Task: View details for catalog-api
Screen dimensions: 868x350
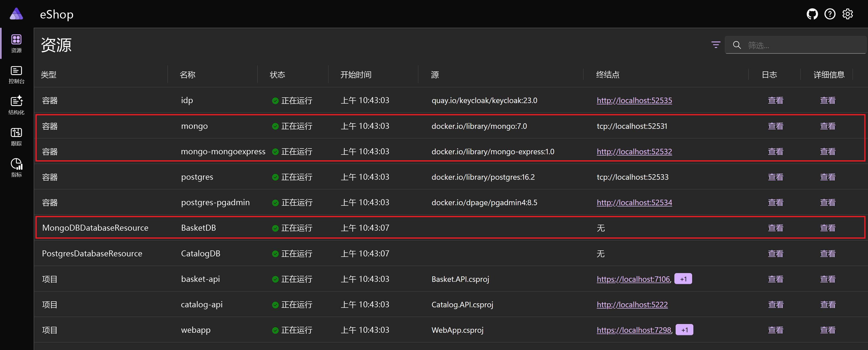Action: pyautogui.click(x=828, y=305)
